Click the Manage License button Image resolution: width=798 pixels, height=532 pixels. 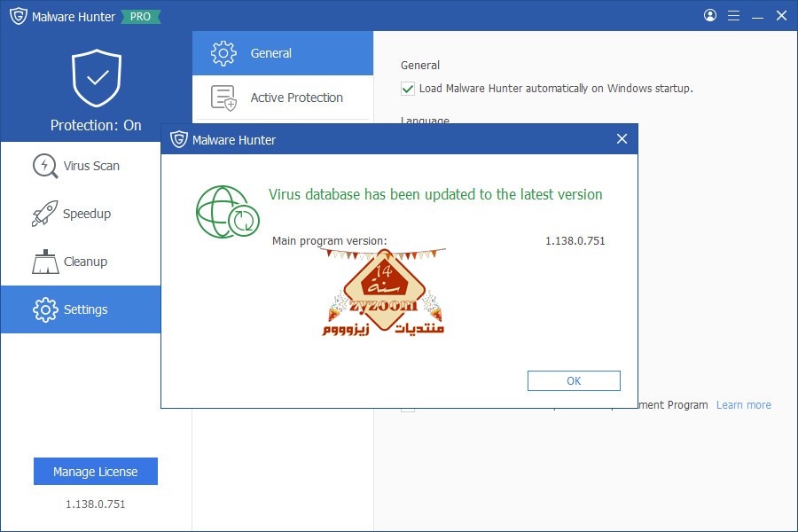(96, 472)
